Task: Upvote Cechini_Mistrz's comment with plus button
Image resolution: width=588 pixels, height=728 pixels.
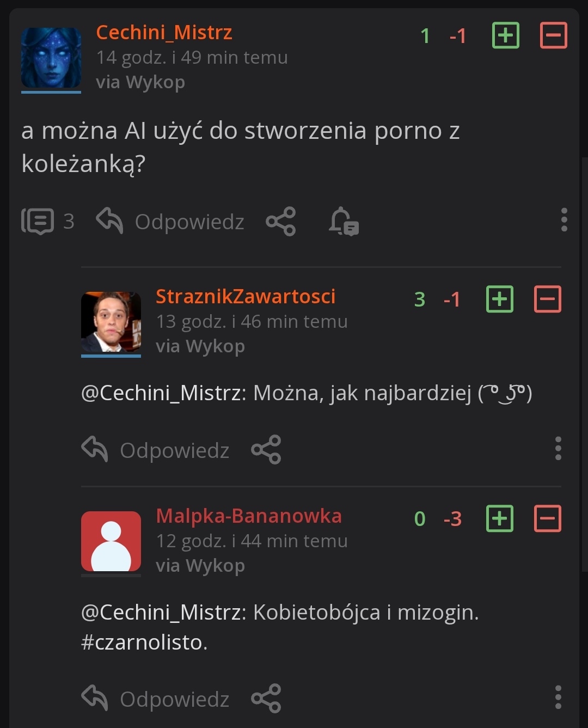Action: 505,36
